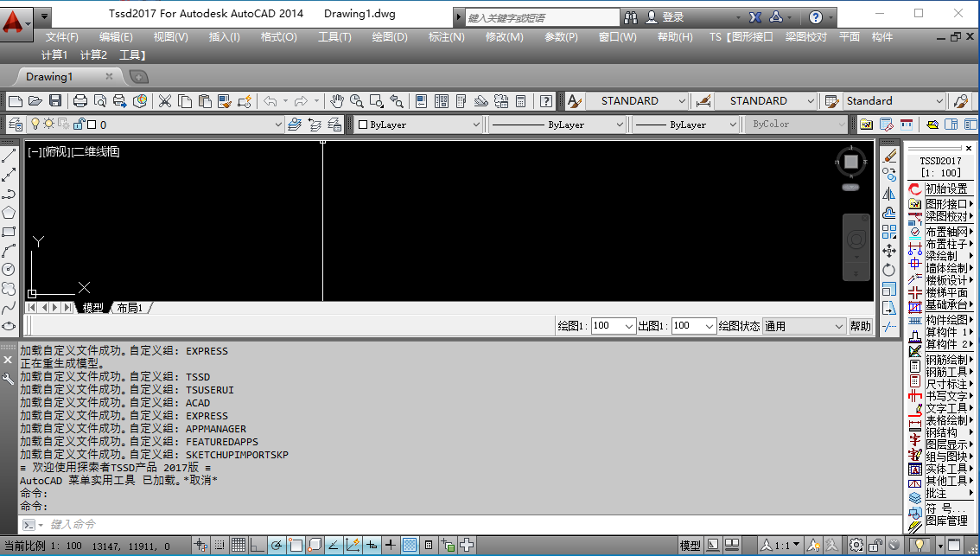Open the 绘图1 scale 100 dropdown
The image size is (980, 556).
point(629,326)
